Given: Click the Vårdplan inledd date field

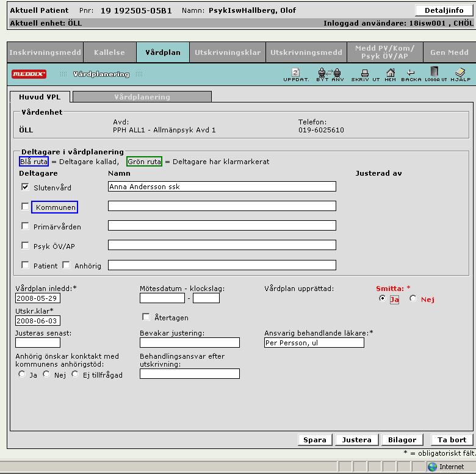Looking at the screenshot, I should (x=38, y=298).
